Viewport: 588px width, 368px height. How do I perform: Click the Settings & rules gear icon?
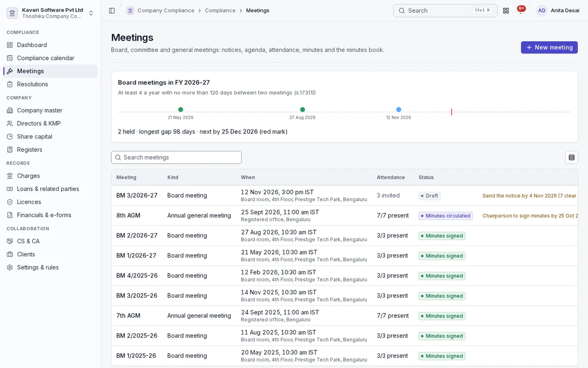pos(10,267)
